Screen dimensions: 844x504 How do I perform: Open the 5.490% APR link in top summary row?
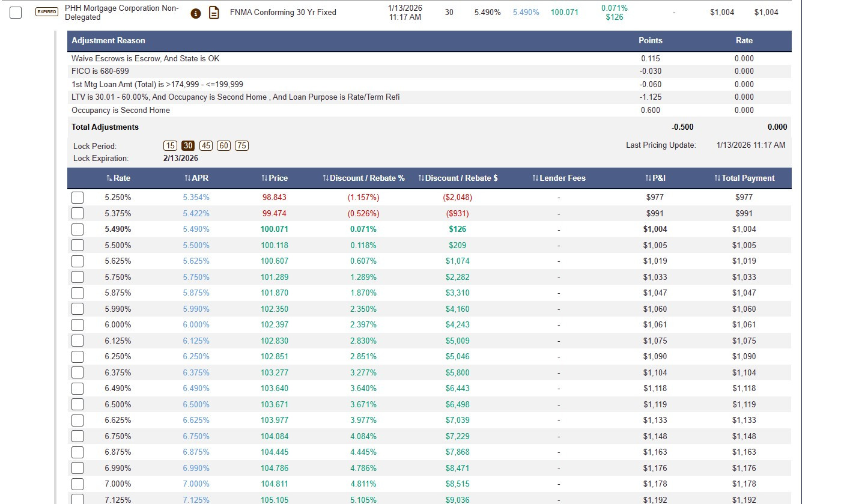point(526,12)
